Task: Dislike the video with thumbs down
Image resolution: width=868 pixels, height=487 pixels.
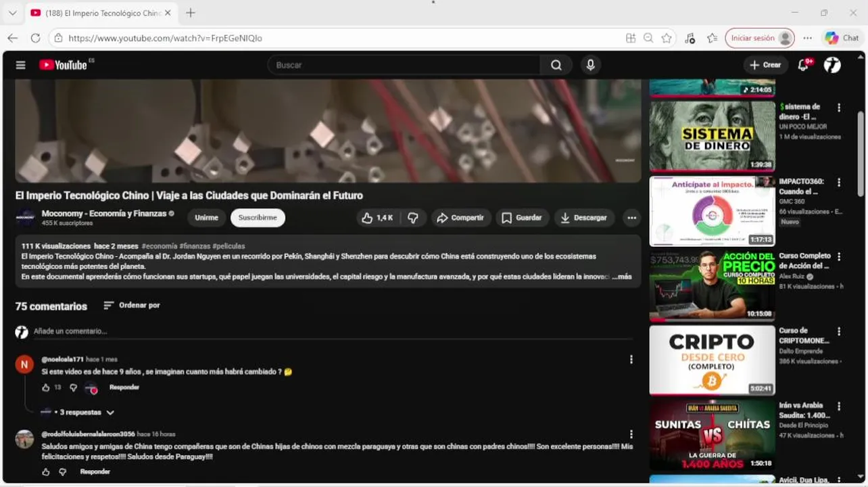Action: point(412,218)
